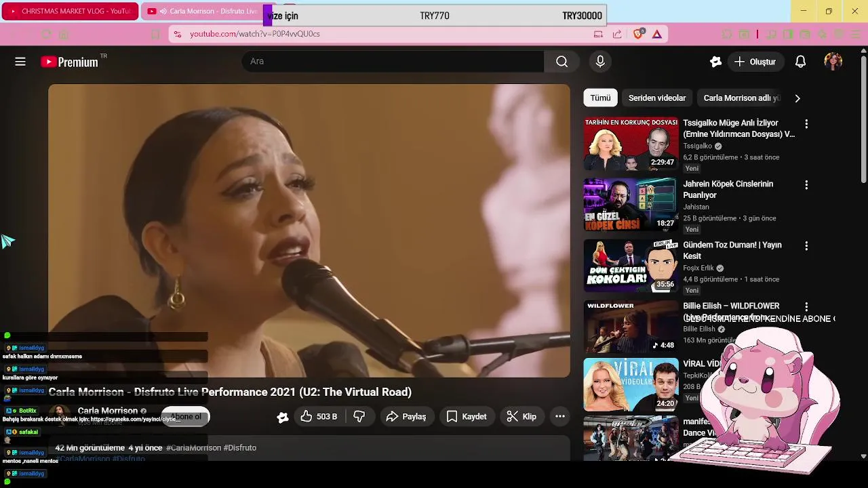Click the cast icon left of share in address bar
Viewport: 868px width, 488px height.
598,34
